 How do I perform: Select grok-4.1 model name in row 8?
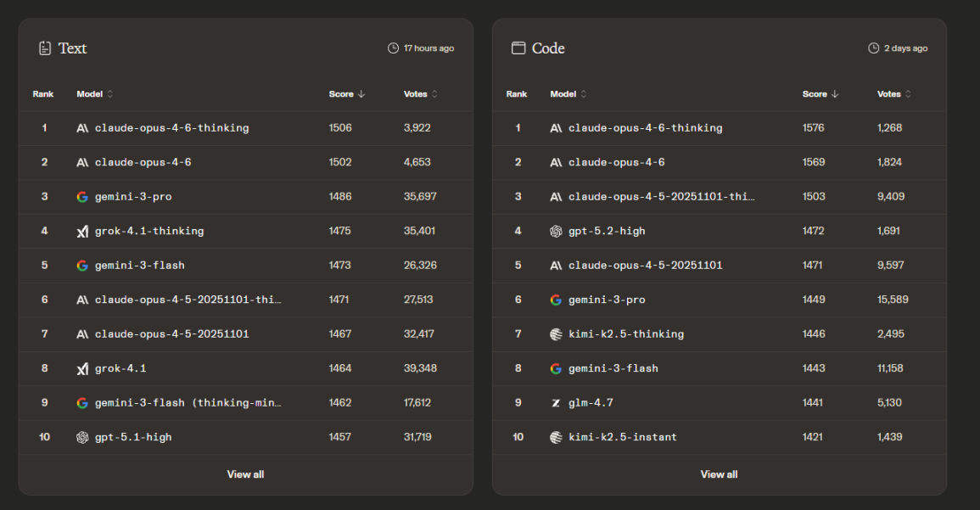(x=120, y=369)
